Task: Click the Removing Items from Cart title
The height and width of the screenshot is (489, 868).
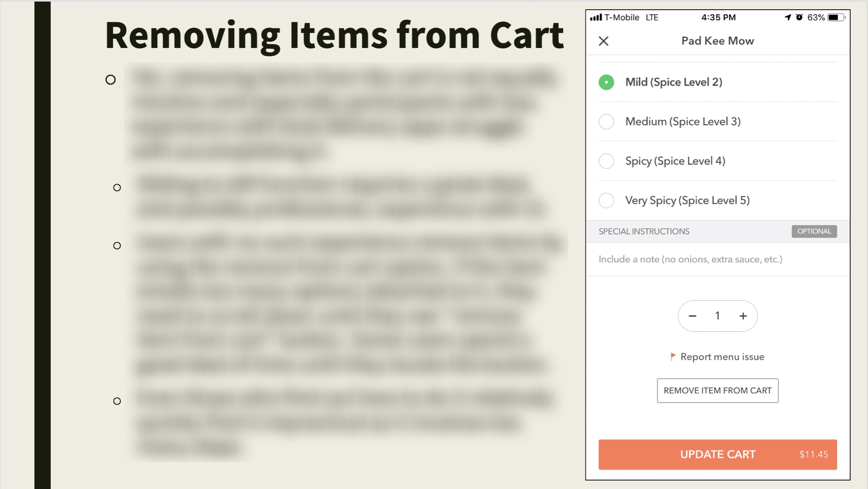Action: 334,36
